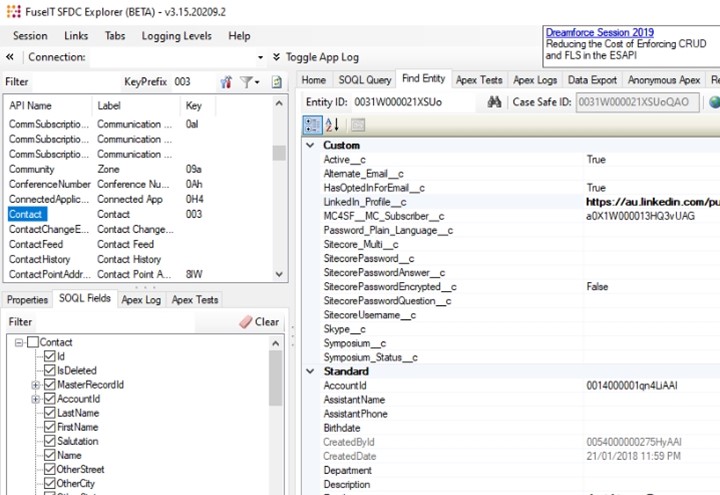
Task: Click the object list scroll up arrow
Action: click(x=279, y=103)
